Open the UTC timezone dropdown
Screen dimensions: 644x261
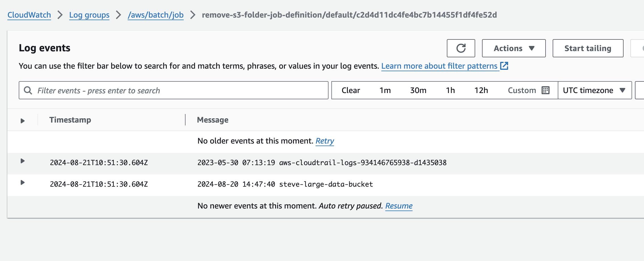594,90
